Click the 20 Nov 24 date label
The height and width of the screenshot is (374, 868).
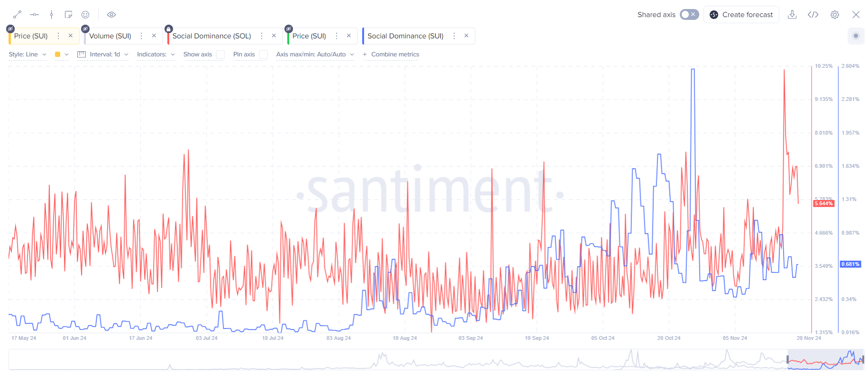pyautogui.click(x=809, y=338)
